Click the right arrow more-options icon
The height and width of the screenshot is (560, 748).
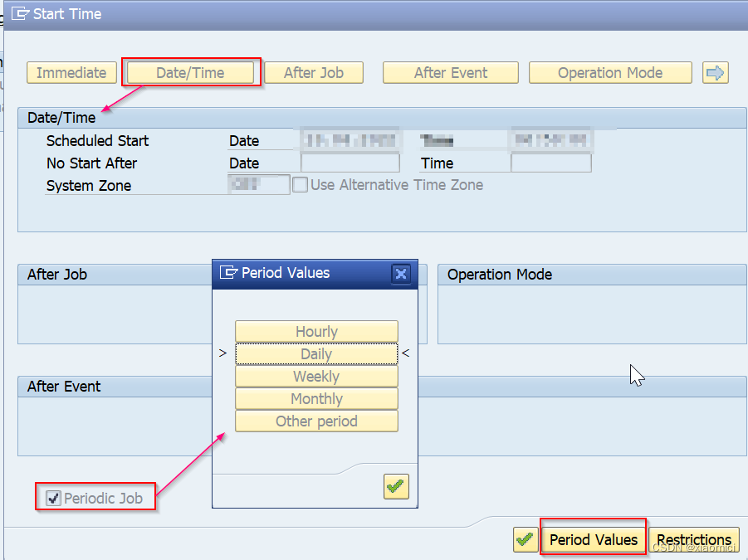[x=715, y=73]
